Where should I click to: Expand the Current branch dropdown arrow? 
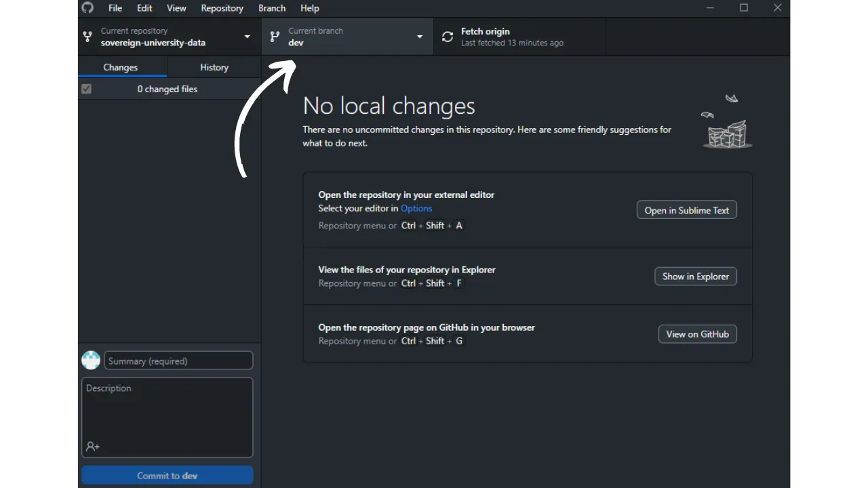click(420, 37)
